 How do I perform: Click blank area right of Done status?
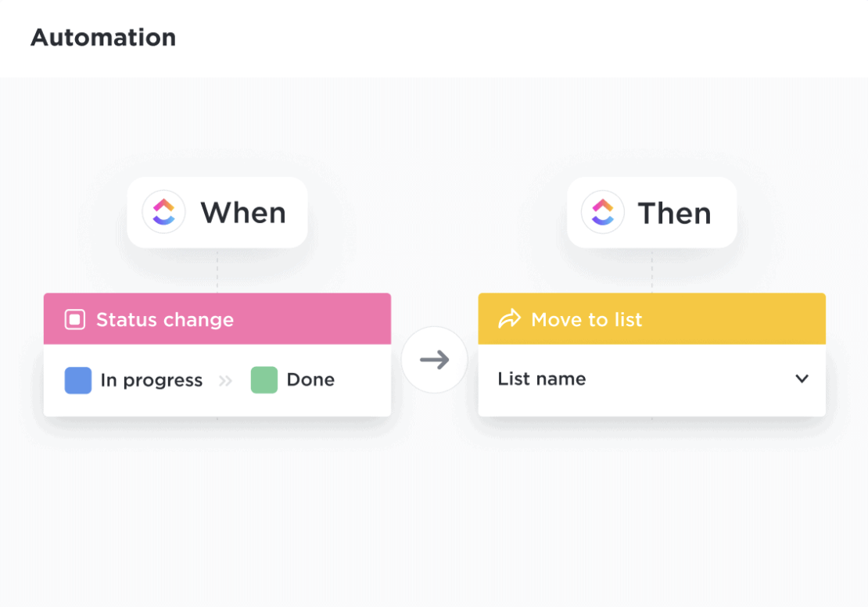pyautogui.click(x=361, y=380)
